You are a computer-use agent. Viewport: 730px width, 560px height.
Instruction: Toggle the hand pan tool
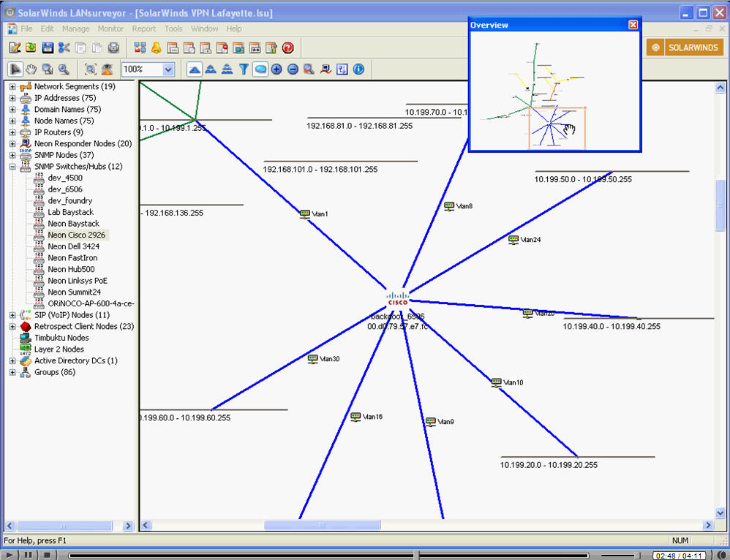tap(31, 69)
